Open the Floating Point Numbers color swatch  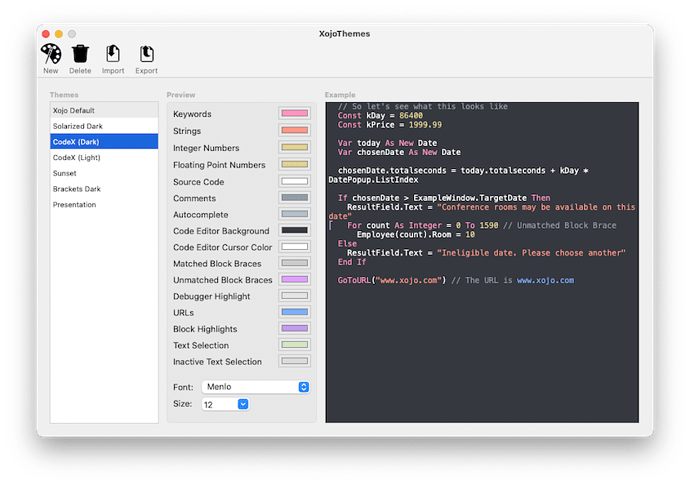click(x=294, y=164)
